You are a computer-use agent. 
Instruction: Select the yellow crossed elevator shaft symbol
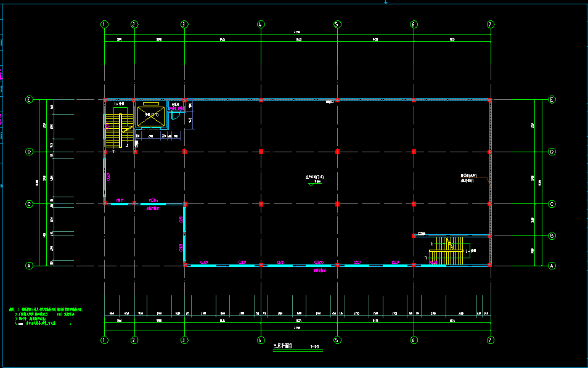150,117
